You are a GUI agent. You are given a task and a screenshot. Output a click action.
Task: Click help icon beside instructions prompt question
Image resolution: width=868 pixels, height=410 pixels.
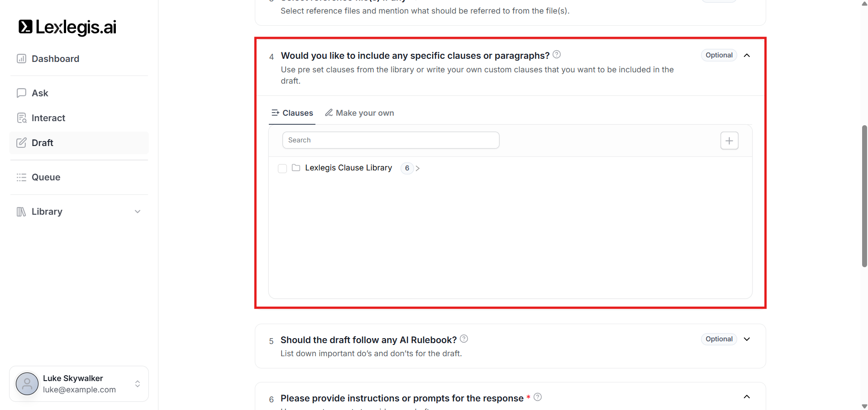click(538, 397)
